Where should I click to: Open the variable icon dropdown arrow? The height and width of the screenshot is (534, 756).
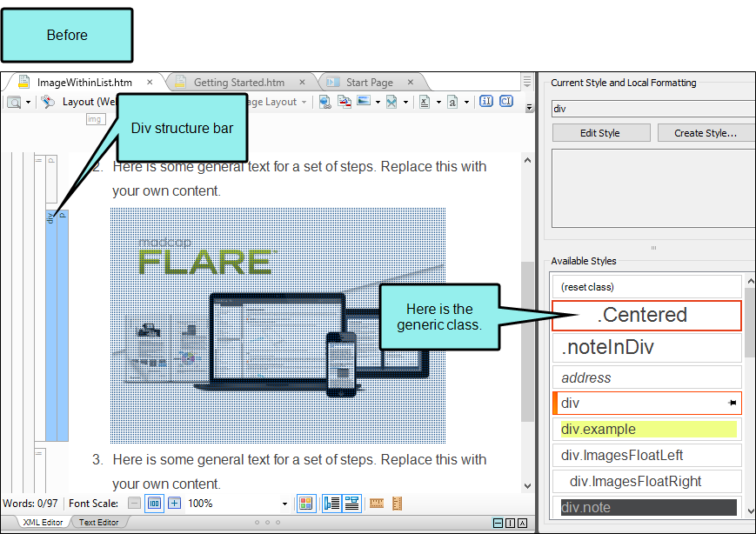(438, 102)
